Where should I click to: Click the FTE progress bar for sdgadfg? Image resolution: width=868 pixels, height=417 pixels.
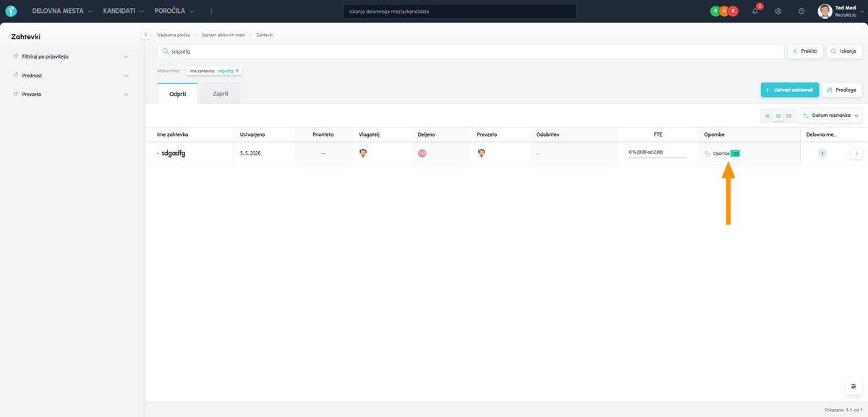pos(658,158)
